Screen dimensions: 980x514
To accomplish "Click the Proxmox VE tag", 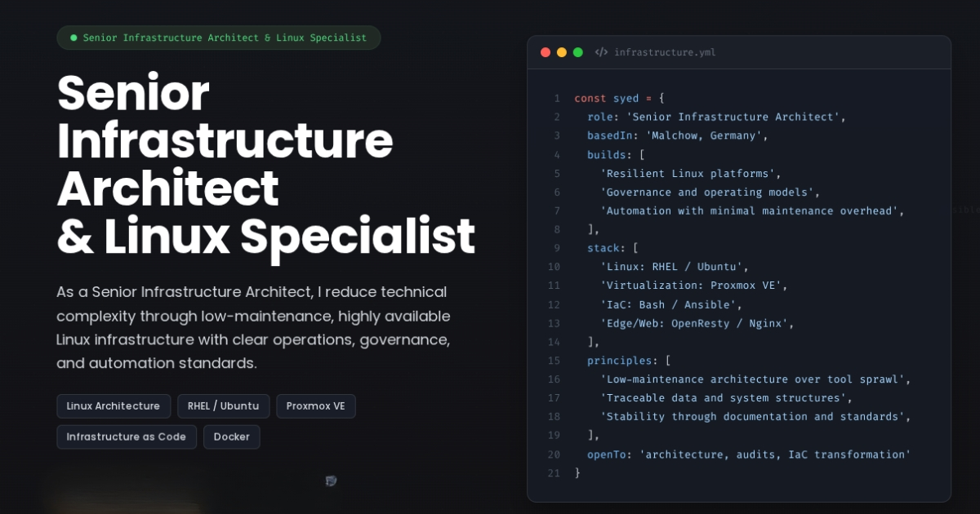I will 316,406.
